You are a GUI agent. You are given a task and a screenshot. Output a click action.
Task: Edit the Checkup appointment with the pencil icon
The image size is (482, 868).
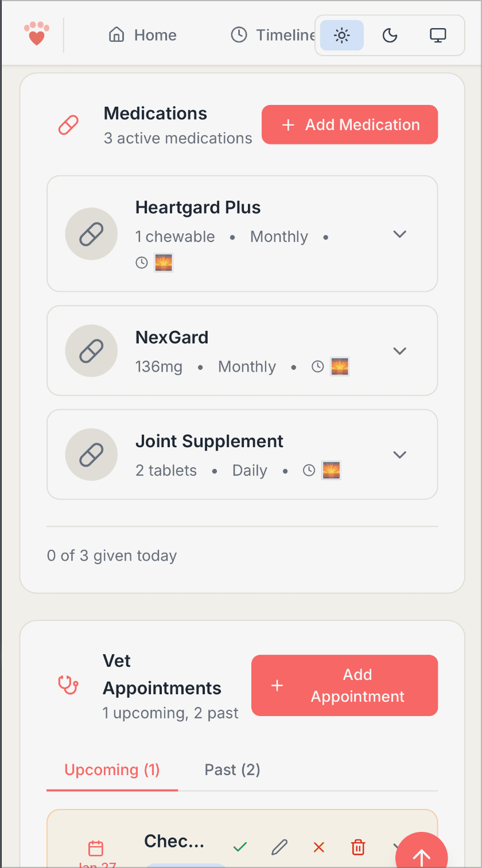(x=279, y=847)
